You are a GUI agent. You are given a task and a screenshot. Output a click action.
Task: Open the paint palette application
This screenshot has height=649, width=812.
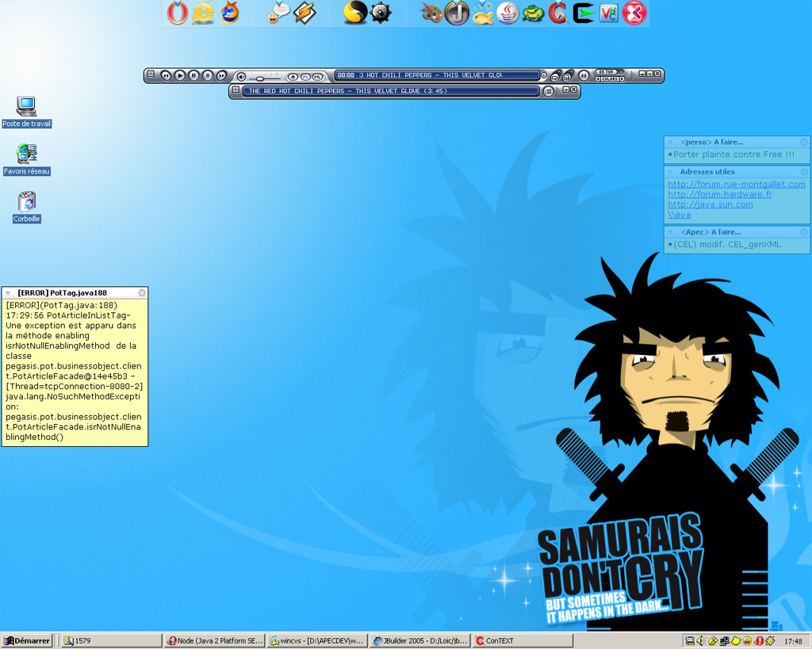[x=431, y=13]
